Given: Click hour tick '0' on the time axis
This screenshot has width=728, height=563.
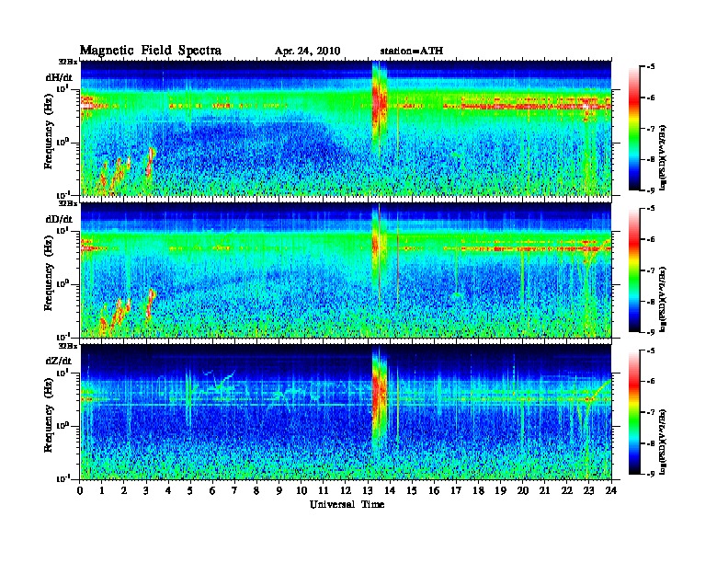Looking at the screenshot, I should [80, 491].
